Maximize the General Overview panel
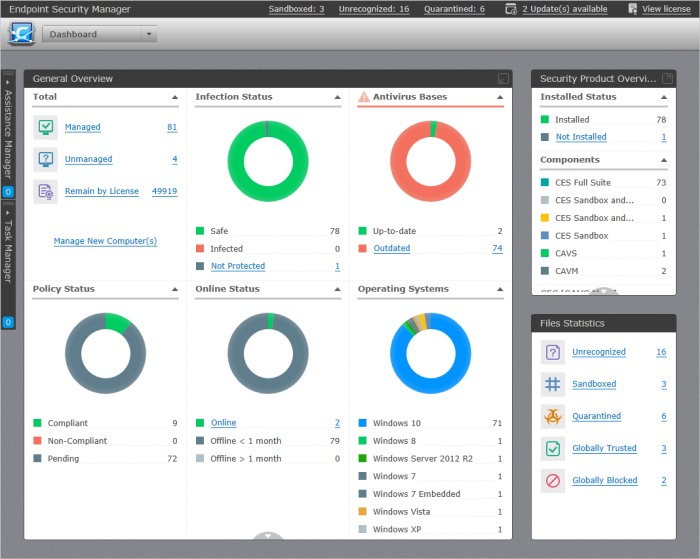700x559 pixels. coord(503,79)
